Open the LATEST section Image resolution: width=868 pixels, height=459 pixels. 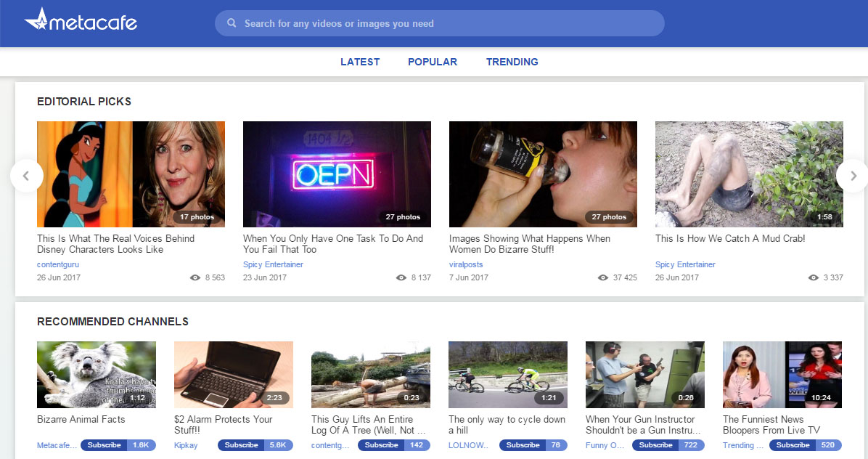tap(360, 62)
